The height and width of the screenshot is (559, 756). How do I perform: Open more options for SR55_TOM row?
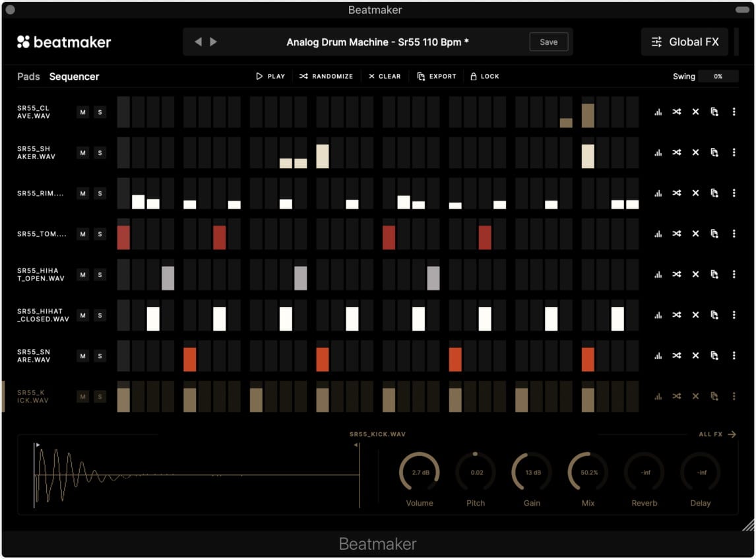pos(734,234)
